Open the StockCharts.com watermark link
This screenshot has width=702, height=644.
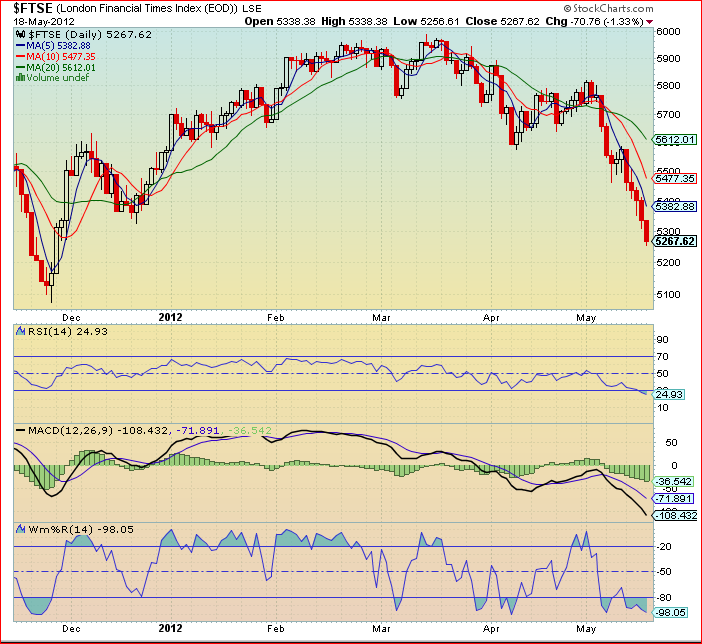click(612, 9)
